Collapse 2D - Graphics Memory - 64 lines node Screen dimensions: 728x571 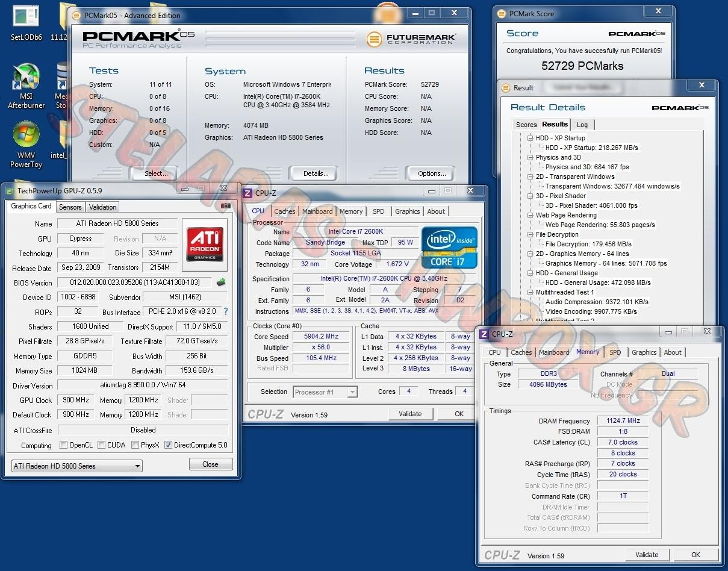pyautogui.click(x=530, y=254)
